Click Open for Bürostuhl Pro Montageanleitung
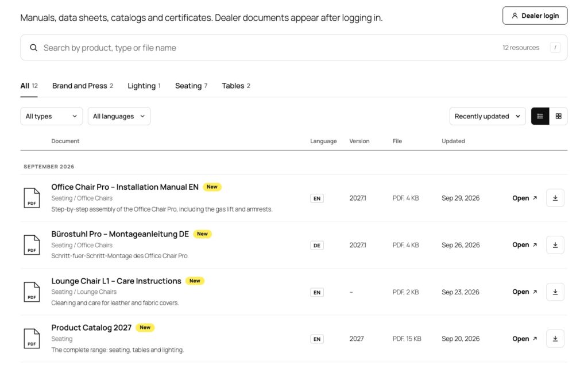The image size is (588, 368). click(525, 245)
